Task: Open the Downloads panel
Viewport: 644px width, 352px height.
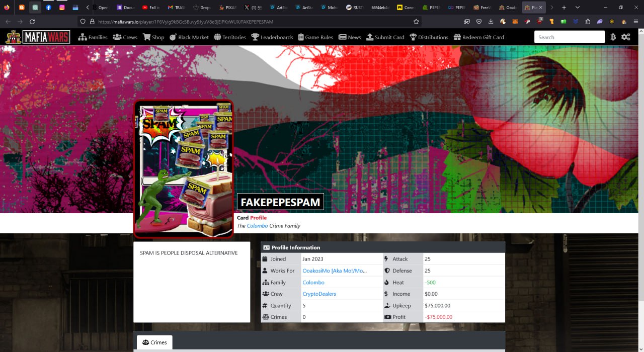Action: coord(491,22)
